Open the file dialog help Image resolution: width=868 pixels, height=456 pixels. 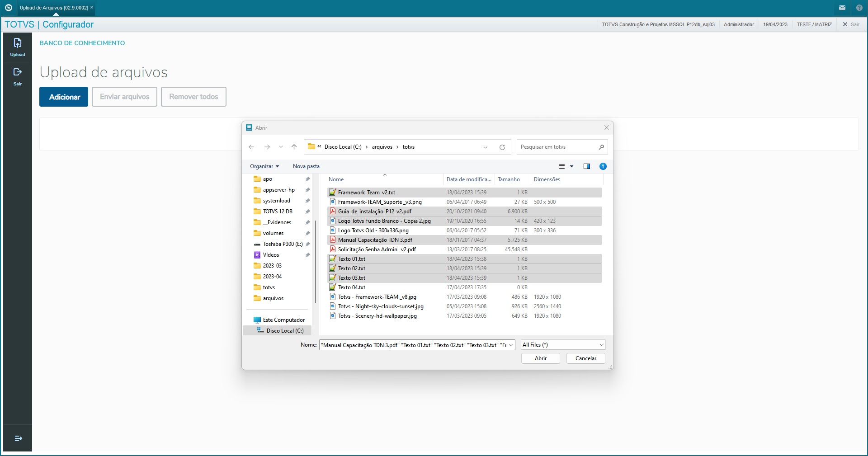pos(603,166)
